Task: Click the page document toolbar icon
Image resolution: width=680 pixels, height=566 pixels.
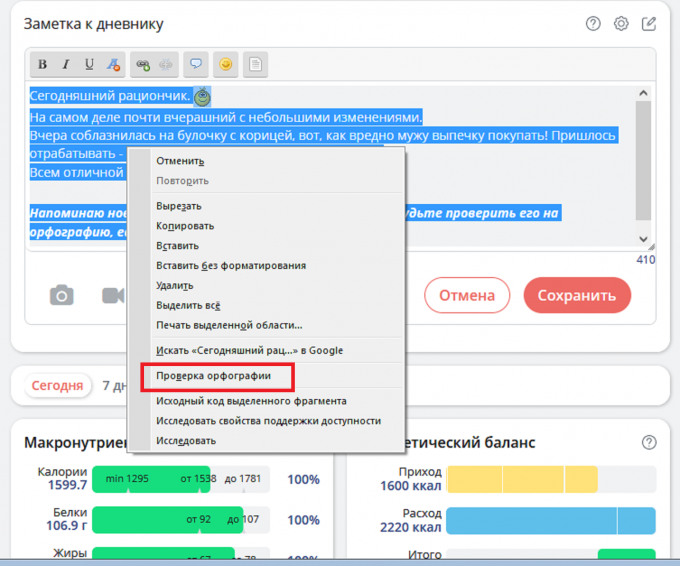Action: click(x=256, y=65)
